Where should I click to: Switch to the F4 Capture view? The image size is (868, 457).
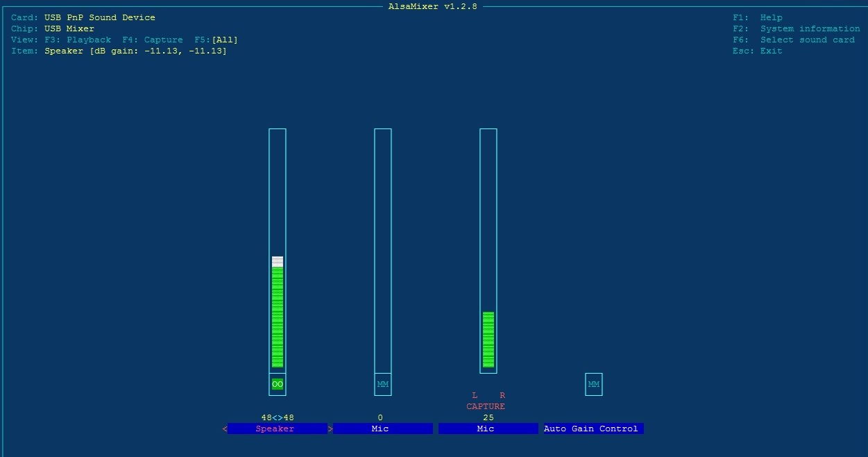coord(153,40)
